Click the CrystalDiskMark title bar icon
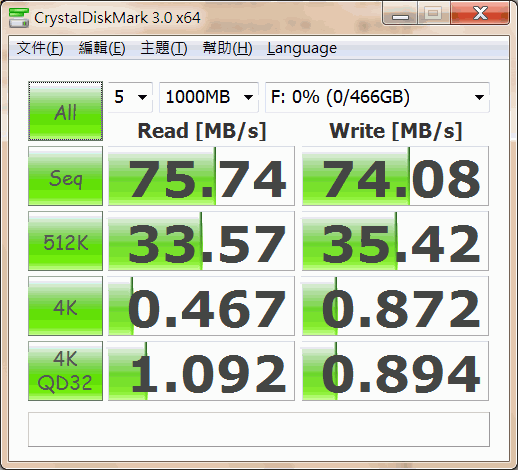Image resolution: width=518 pixels, height=470 pixels. (19, 18)
